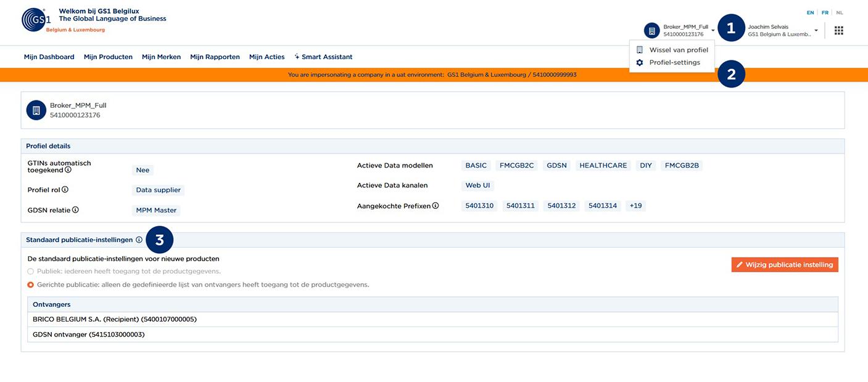868x382 pixels.
Task: Switch language to EN
Action: click(810, 12)
